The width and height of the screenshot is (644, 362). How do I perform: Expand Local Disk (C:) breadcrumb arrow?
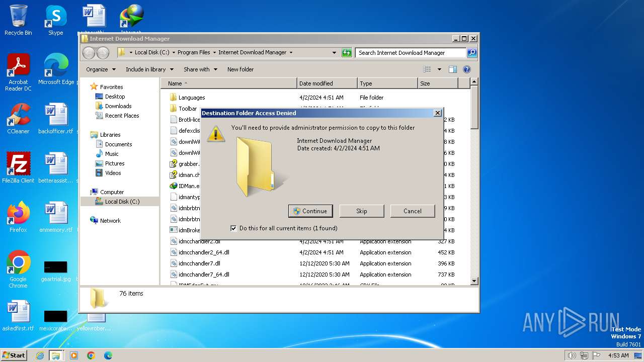174,52
